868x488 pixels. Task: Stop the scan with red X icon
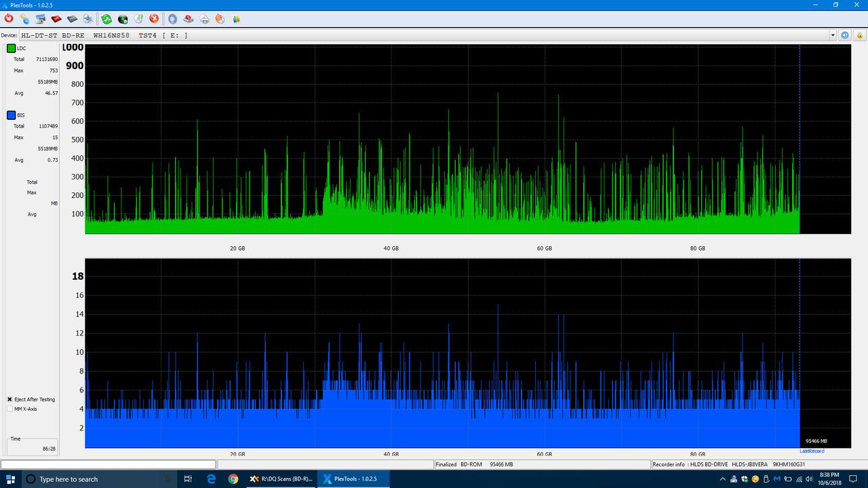point(154,19)
